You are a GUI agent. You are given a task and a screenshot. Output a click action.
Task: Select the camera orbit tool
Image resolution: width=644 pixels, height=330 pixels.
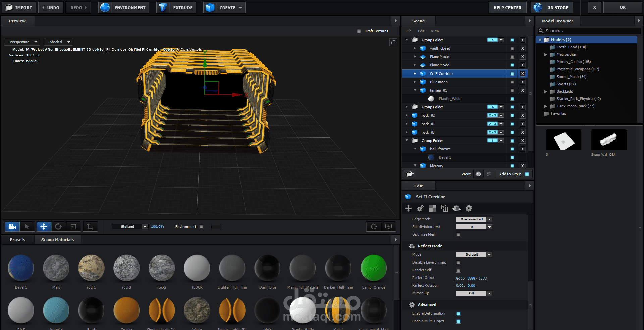click(x=12, y=227)
